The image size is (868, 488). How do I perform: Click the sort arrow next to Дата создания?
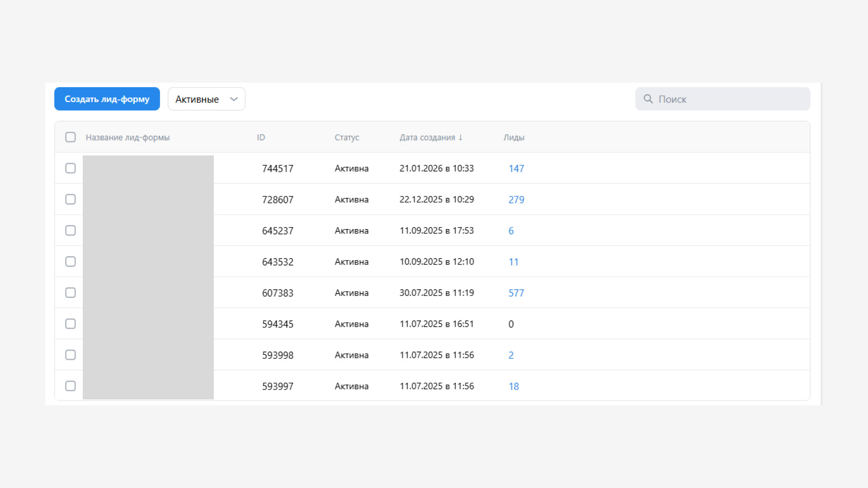461,137
